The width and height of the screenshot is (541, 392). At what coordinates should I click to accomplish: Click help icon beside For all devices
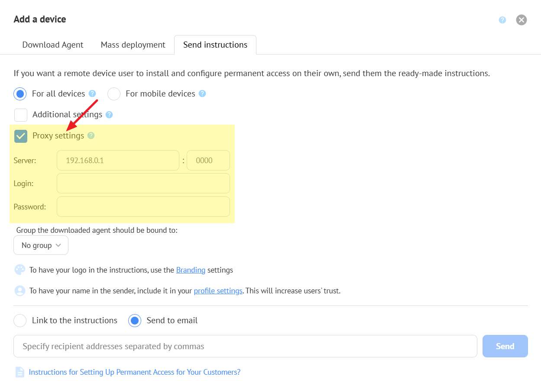[x=92, y=93]
